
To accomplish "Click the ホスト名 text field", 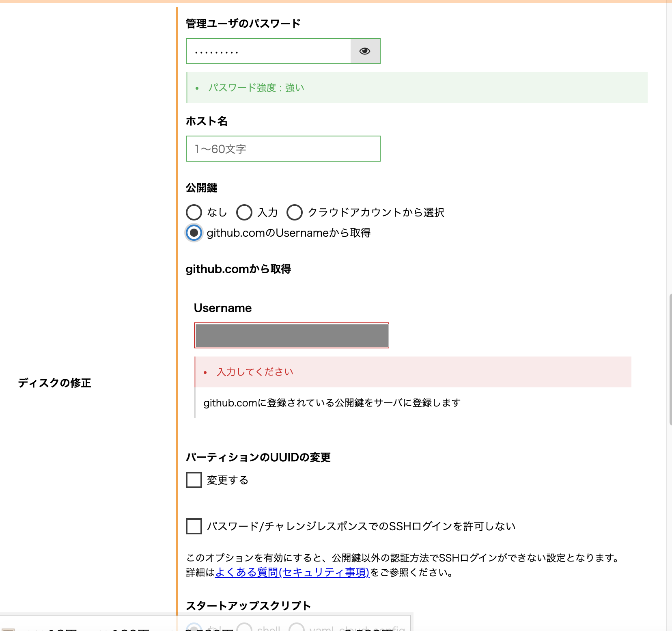I will [282, 149].
